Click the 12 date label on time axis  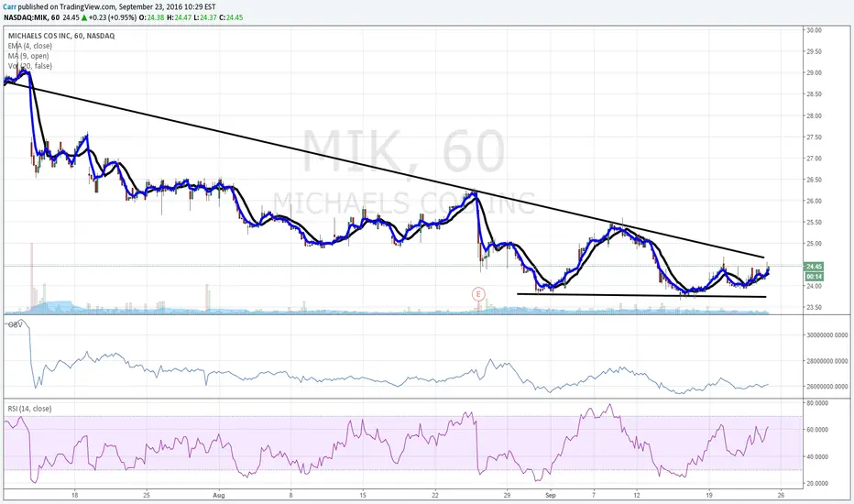click(x=637, y=495)
